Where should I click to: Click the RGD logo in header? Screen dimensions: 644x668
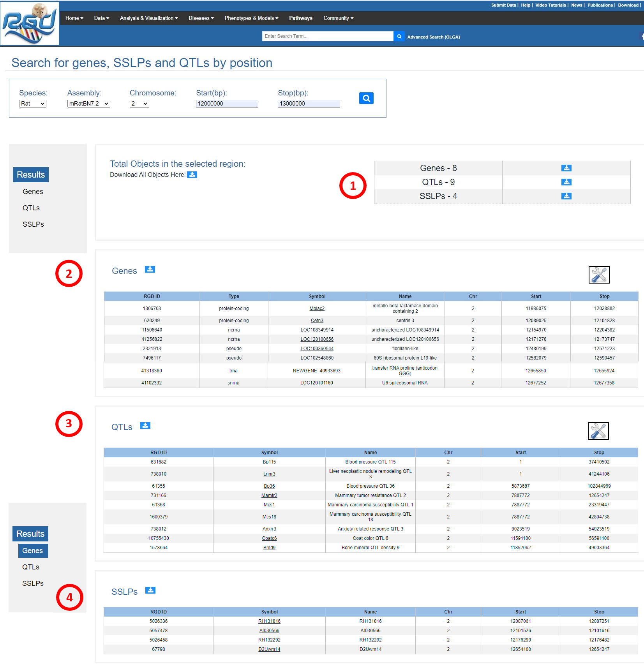tap(30, 23)
